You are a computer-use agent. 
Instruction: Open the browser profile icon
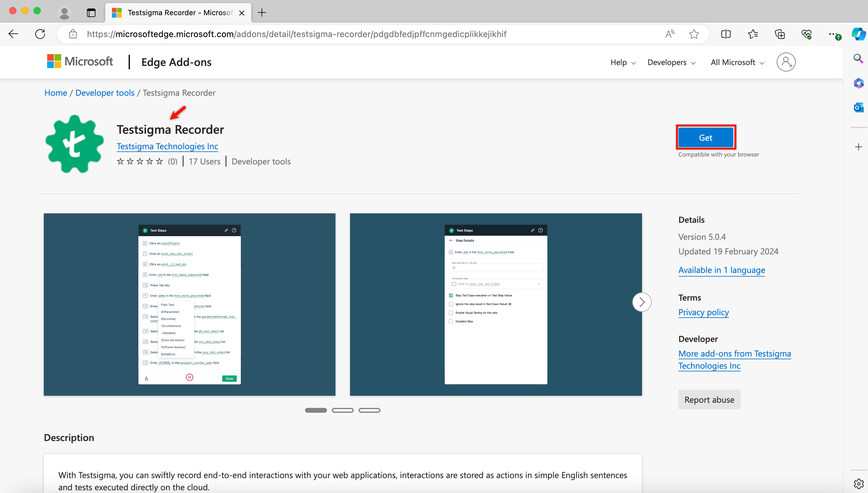point(64,13)
